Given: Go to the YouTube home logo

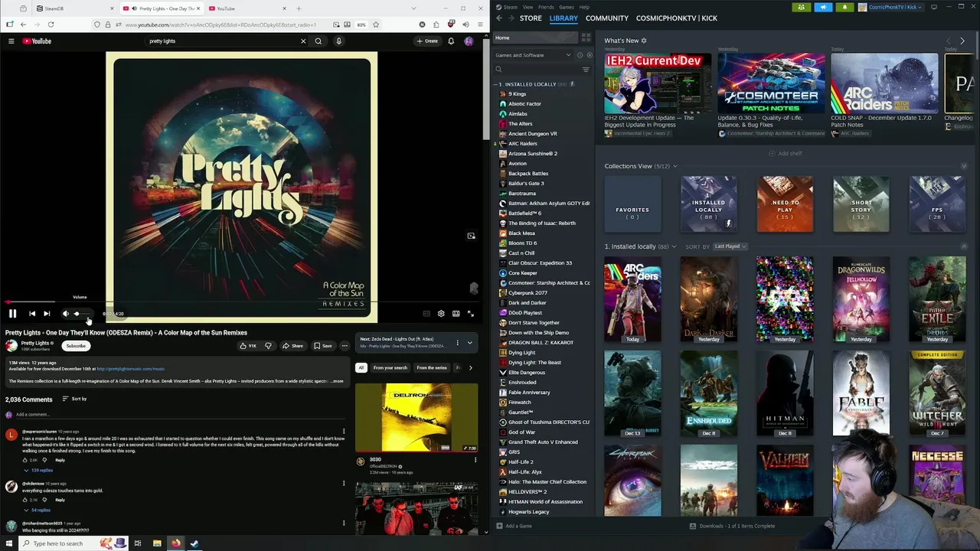Looking at the screenshot, I should coord(37,41).
